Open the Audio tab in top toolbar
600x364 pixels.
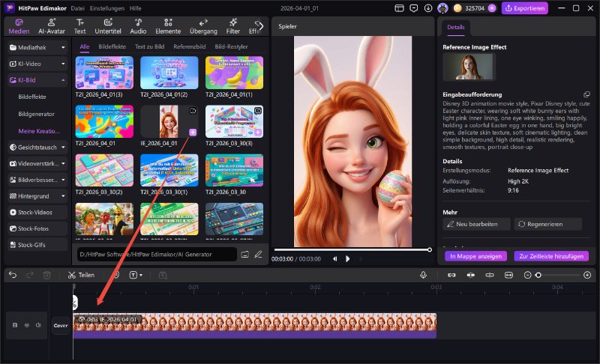tap(137, 27)
